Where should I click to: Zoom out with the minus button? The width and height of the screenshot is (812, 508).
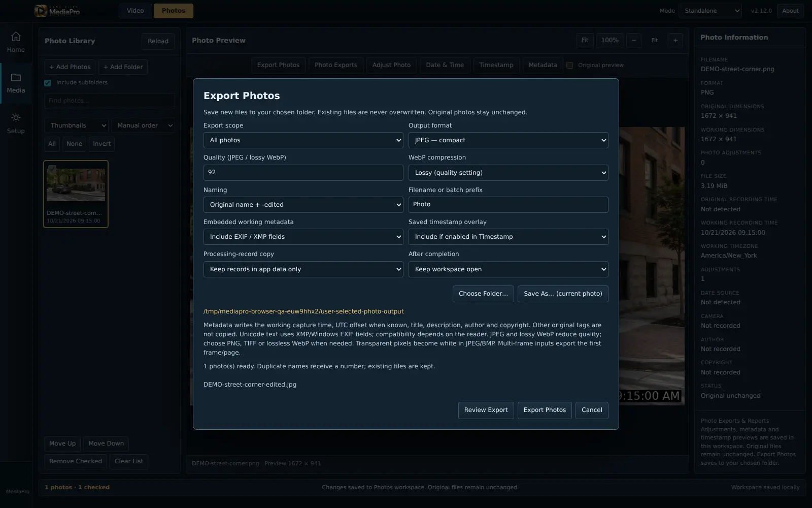pyautogui.click(x=634, y=41)
